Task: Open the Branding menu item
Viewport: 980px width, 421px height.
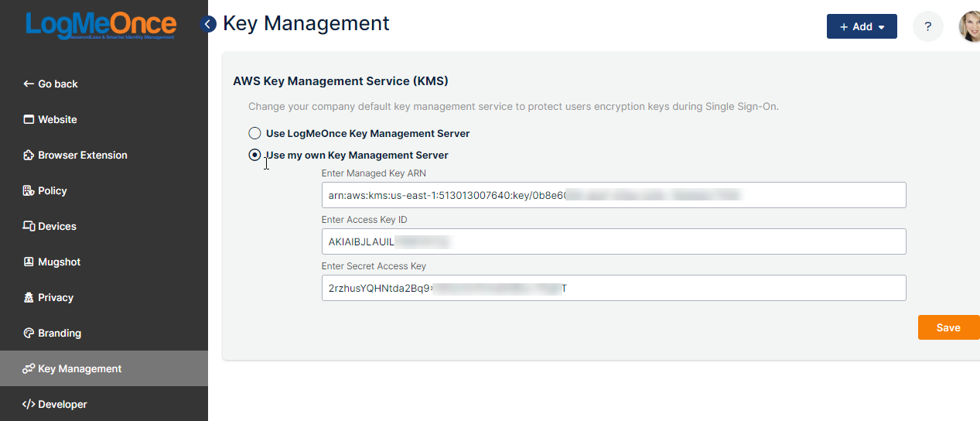Action: coord(104,333)
